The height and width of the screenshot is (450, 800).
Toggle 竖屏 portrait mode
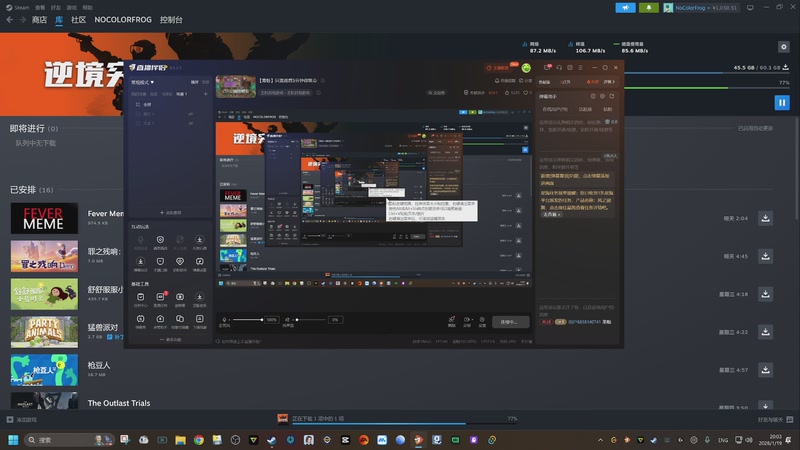[x=205, y=82]
